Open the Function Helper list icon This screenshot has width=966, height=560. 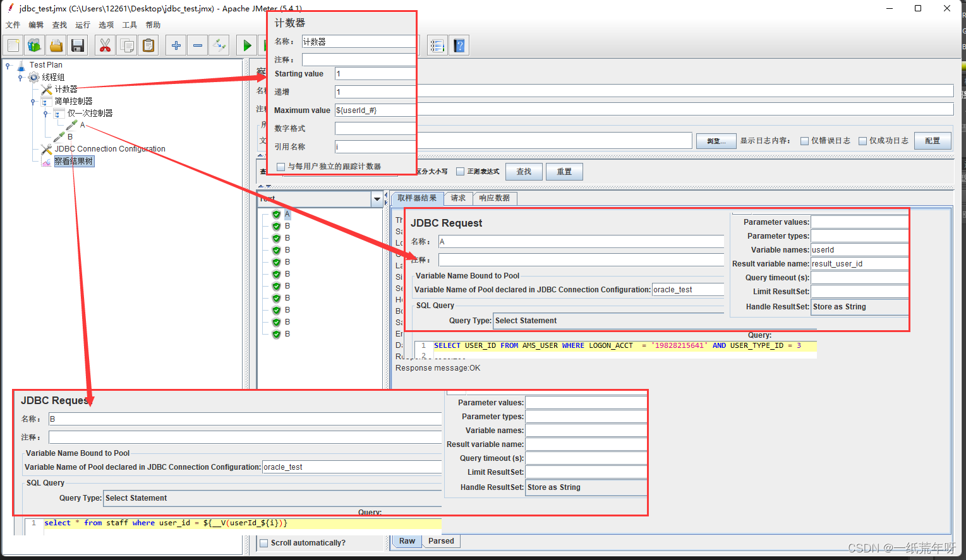tap(437, 45)
